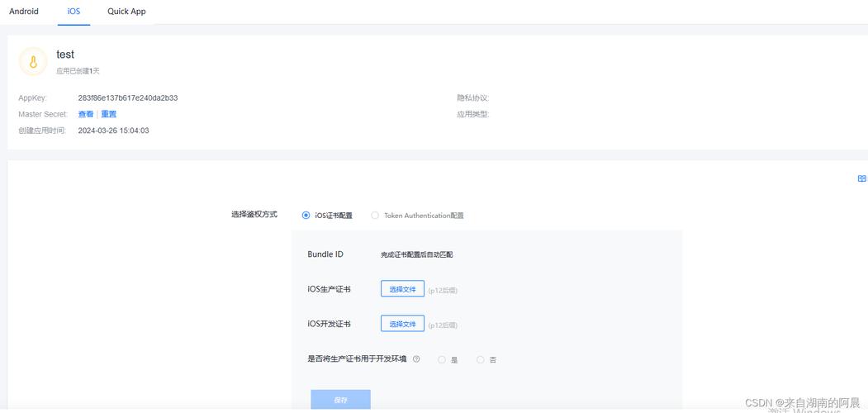The width and height of the screenshot is (868, 413).
Task: Click the 完成证书配置后自动匹配 text
Action: 417,254
